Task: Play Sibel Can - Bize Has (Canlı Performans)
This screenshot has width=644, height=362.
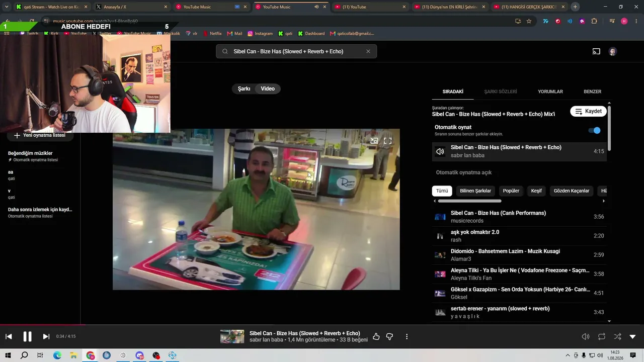Action: [x=519, y=217]
